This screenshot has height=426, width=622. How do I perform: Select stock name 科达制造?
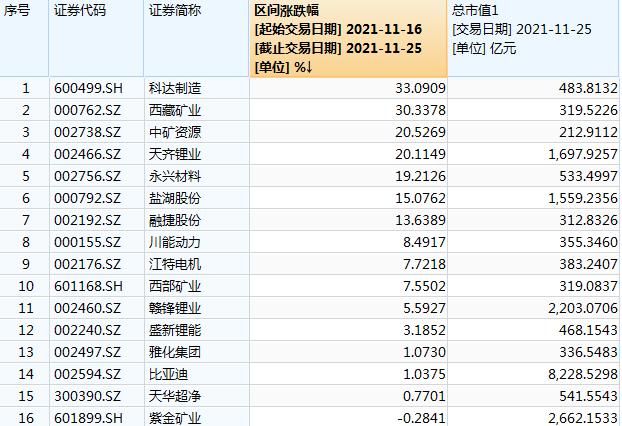click(x=175, y=88)
